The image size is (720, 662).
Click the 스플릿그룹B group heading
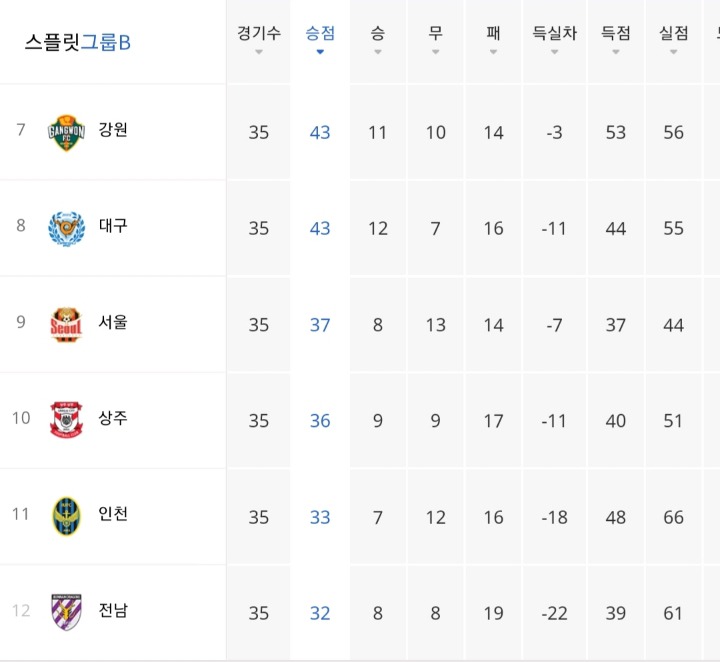pyautogui.click(x=78, y=42)
